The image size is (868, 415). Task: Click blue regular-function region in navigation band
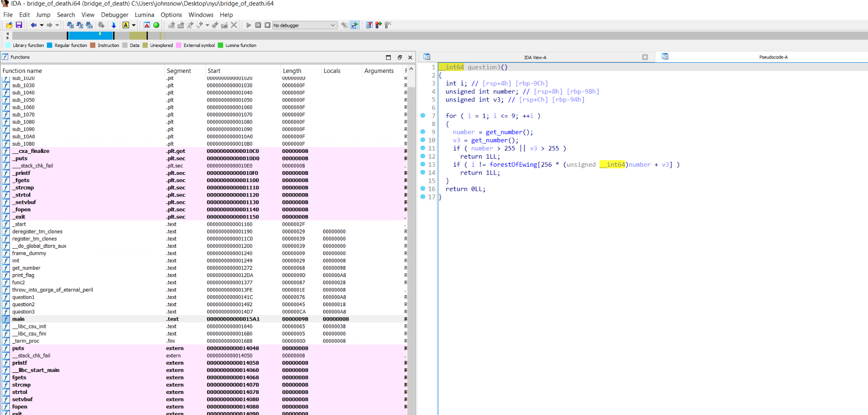90,36
